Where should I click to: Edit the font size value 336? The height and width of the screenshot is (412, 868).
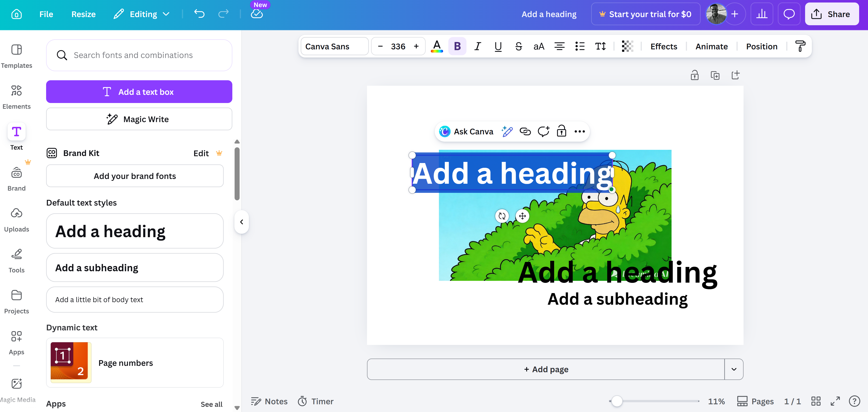(398, 46)
